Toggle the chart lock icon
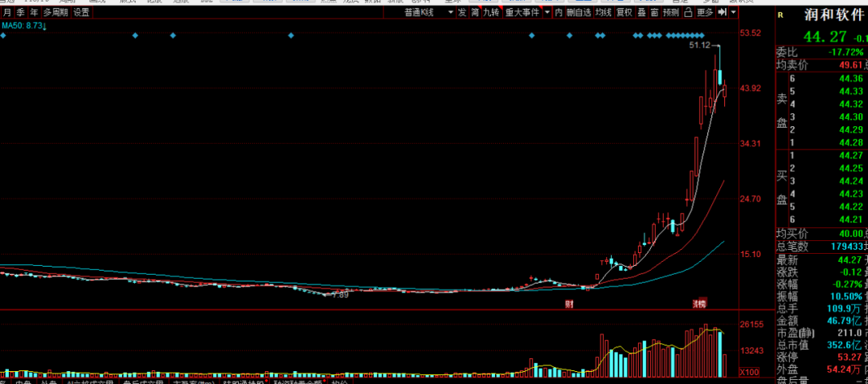The height and width of the screenshot is (384, 868). point(688,12)
